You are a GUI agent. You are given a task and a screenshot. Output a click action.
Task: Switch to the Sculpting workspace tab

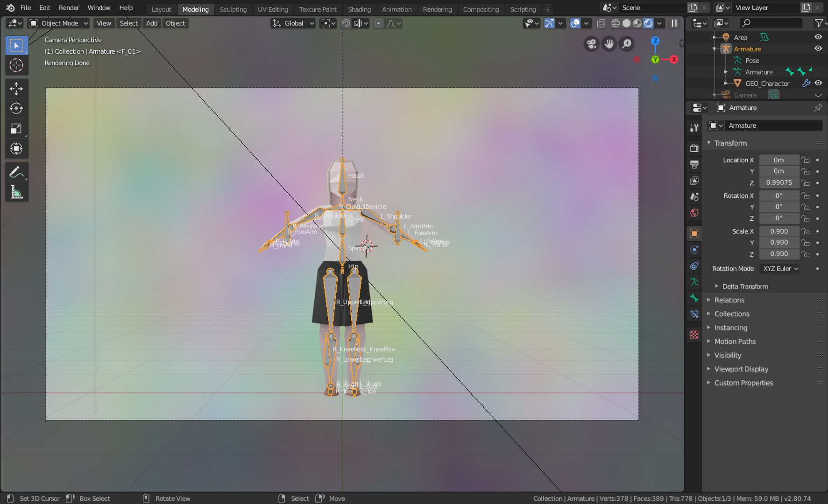(233, 9)
